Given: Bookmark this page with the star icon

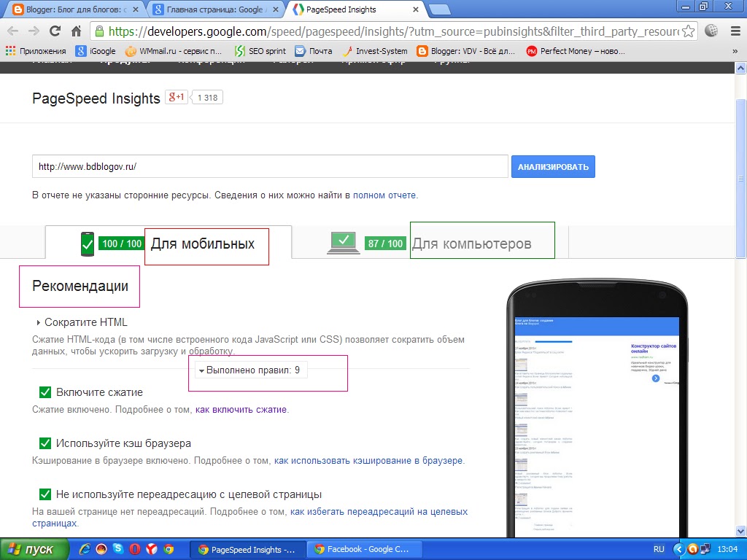Looking at the screenshot, I should point(688,31).
